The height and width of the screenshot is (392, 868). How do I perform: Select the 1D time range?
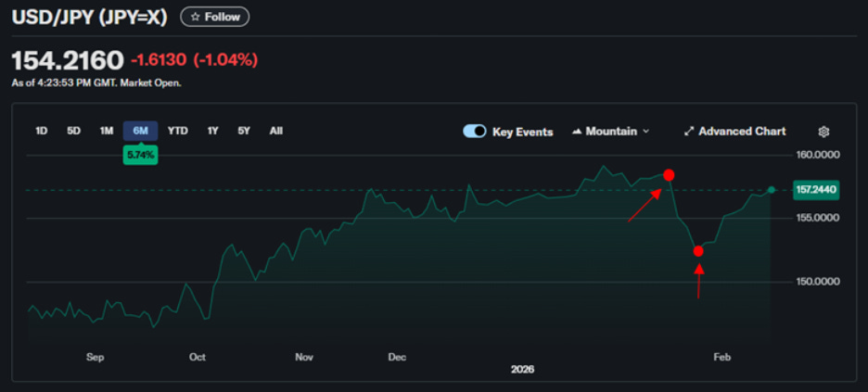click(x=41, y=131)
